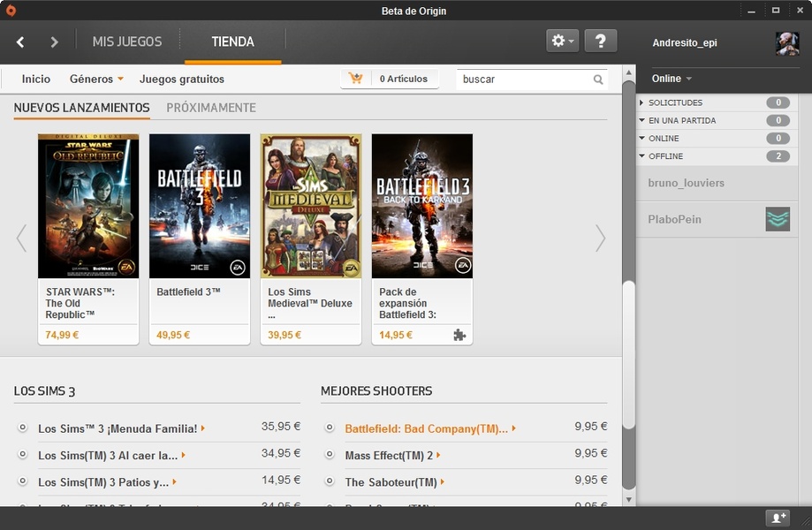The width and height of the screenshot is (812, 530).
Task: Select the Los Sims 3 ¡Menuda Familia! bullet
Action: pos(23,428)
